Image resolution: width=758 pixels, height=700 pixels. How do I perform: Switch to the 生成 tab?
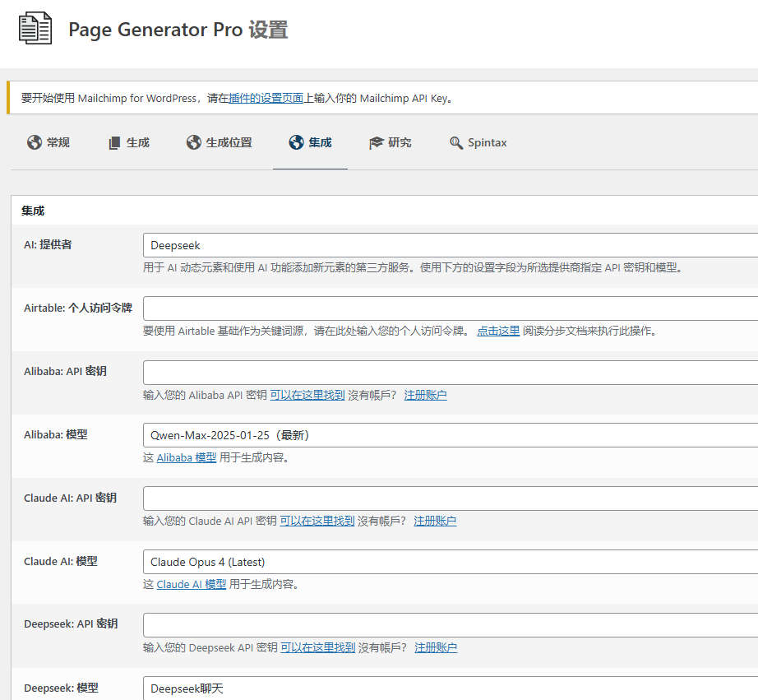[128, 142]
